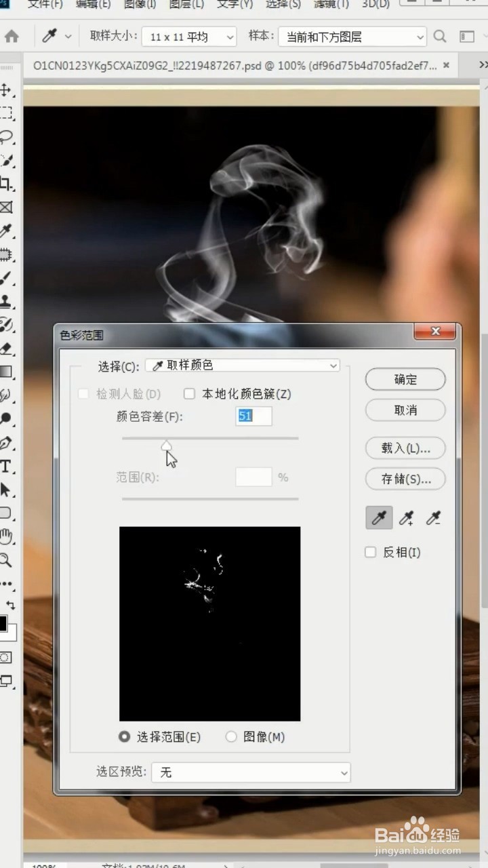
Task: Select the Eyedropper tool in toolbox
Action: pos(6,231)
